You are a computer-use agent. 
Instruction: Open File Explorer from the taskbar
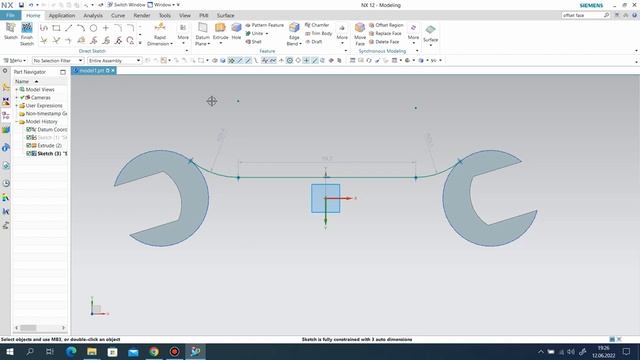pyautogui.click(x=92, y=352)
